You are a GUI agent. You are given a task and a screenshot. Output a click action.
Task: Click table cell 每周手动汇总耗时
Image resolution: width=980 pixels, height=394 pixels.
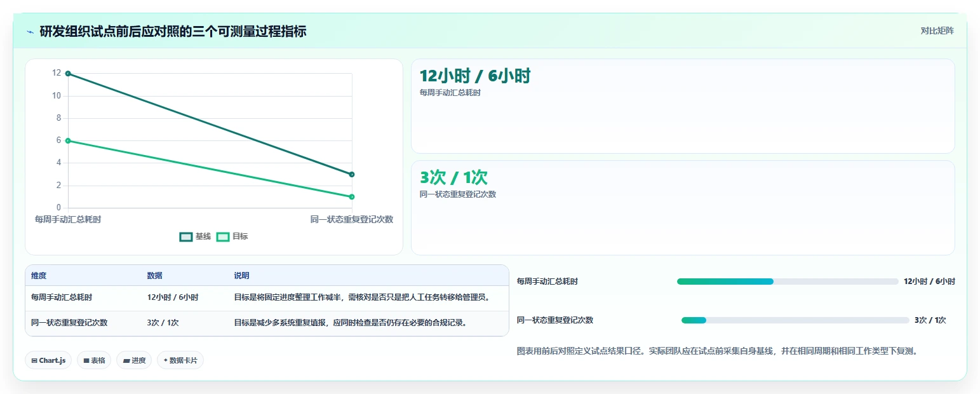tap(62, 297)
